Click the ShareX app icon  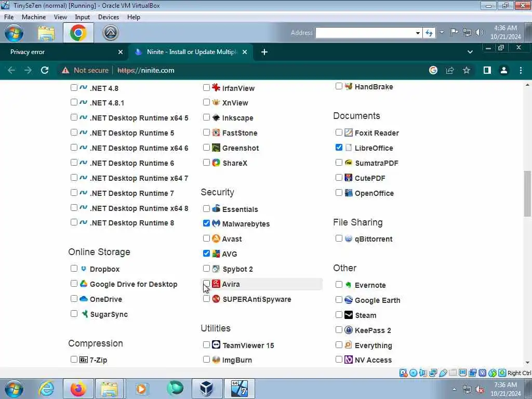tap(216, 163)
